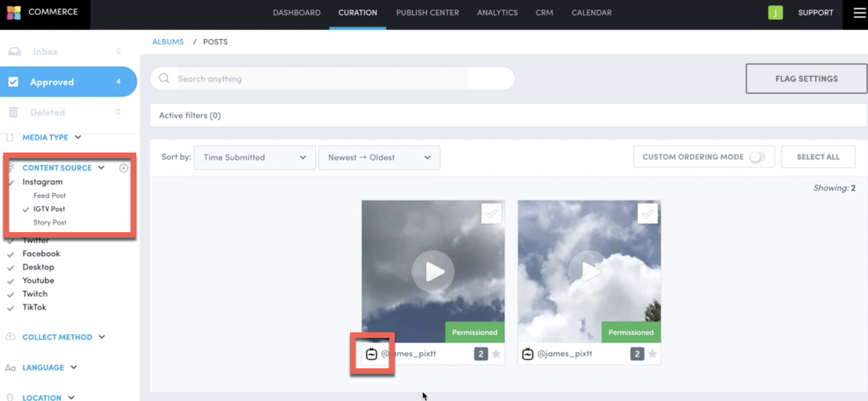Screen dimensions: 868x401
Task: Click the IGTV icon on first post
Action: (x=371, y=354)
